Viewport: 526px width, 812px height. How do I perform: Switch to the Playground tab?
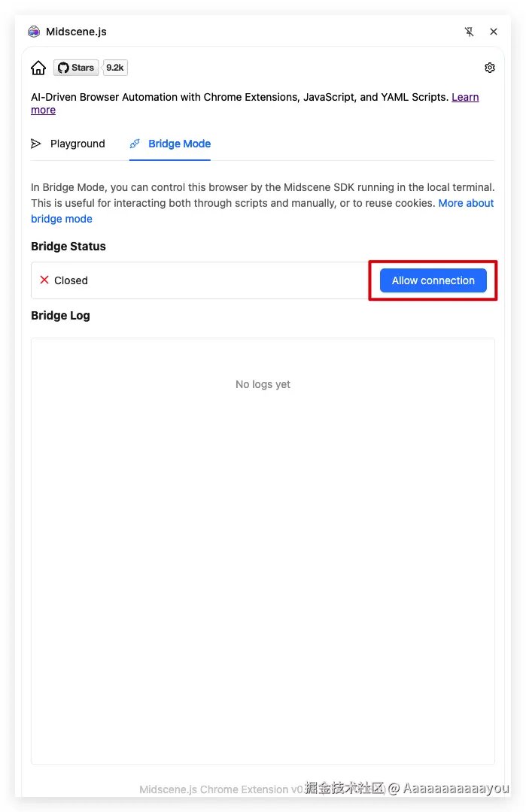(x=78, y=144)
